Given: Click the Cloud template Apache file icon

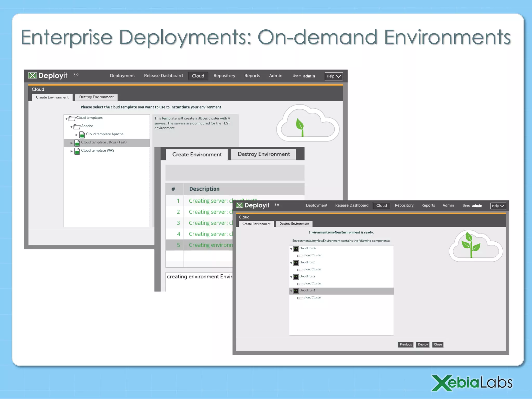Looking at the screenshot, I should [x=82, y=135].
